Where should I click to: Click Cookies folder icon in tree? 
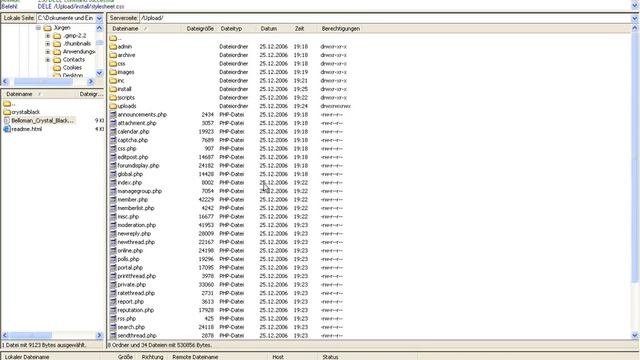[x=57, y=68]
